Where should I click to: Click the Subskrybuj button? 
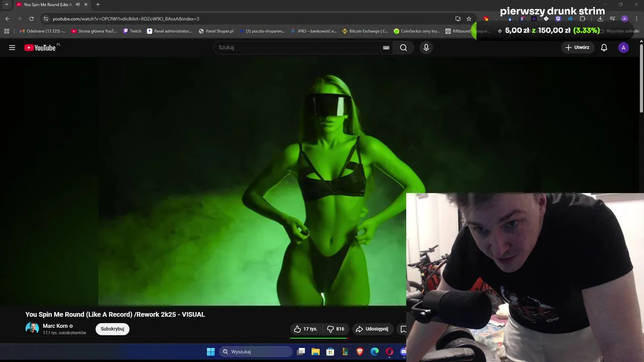[112, 329]
